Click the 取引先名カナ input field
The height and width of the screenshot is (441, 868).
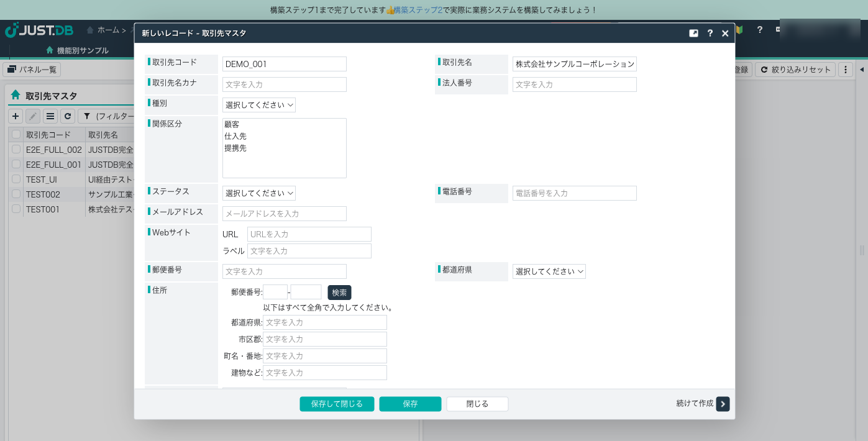click(285, 84)
